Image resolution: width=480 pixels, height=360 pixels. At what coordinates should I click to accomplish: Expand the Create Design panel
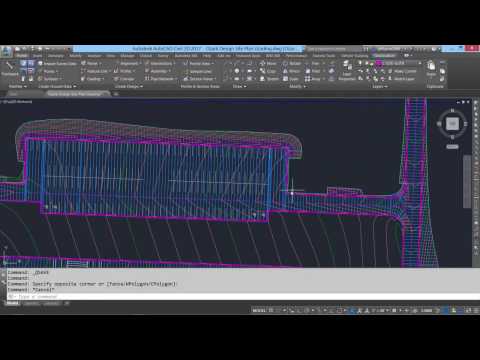tap(129, 87)
